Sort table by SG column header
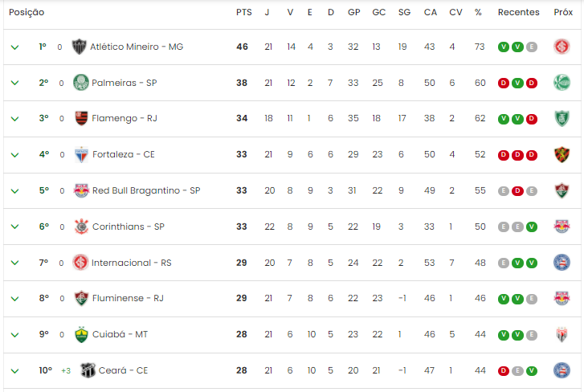Image resolution: width=584 pixels, height=392 pixels. tap(404, 12)
